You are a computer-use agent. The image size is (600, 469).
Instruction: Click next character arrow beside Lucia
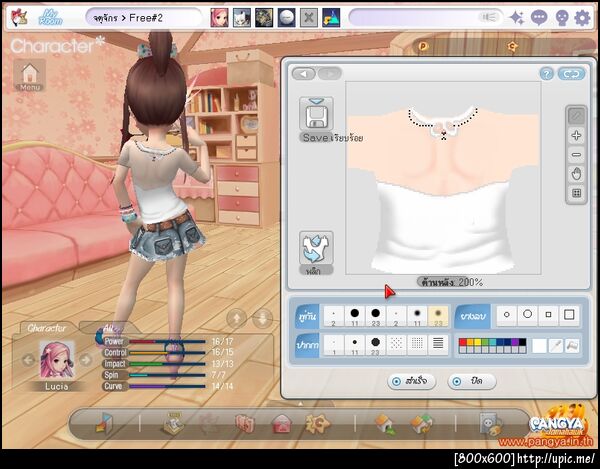[85, 360]
